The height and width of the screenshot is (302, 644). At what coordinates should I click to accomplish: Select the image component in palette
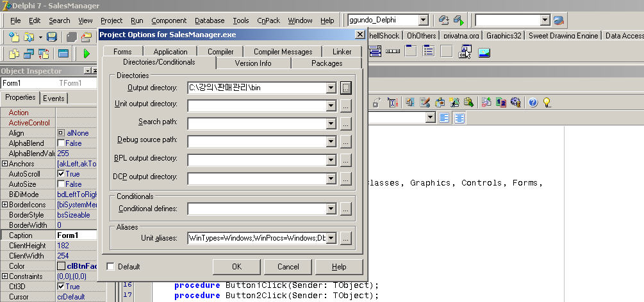pyautogui.click(x=484, y=52)
